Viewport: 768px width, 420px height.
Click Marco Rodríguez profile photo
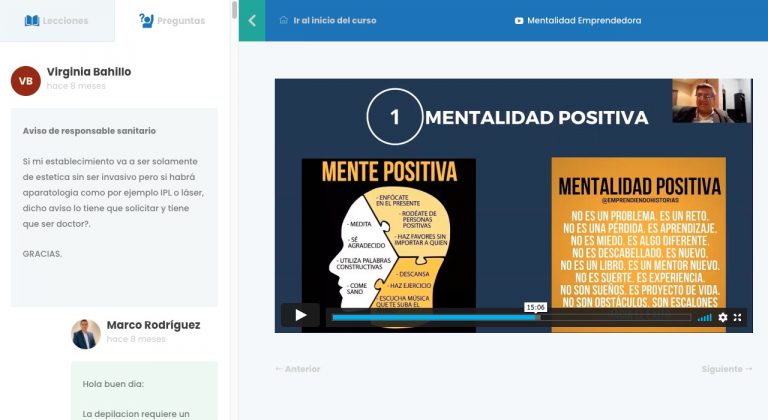(x=86, y=334)
